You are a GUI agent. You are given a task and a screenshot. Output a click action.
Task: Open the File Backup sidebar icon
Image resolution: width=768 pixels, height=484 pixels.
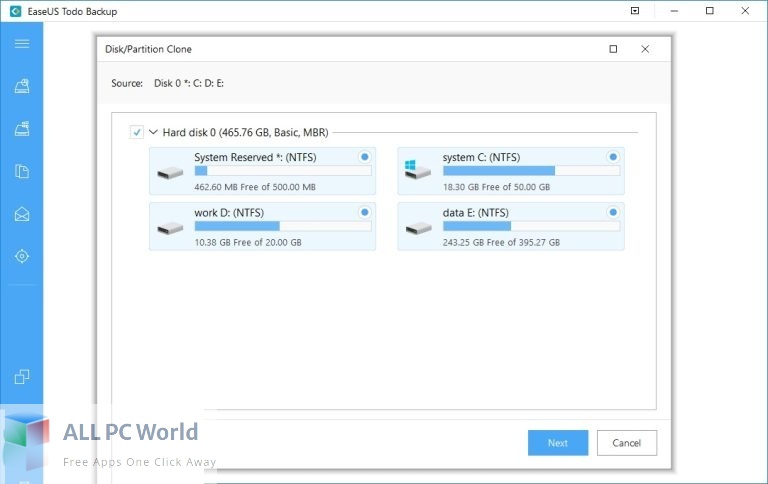pyautogui.click(x=22, y=171)
